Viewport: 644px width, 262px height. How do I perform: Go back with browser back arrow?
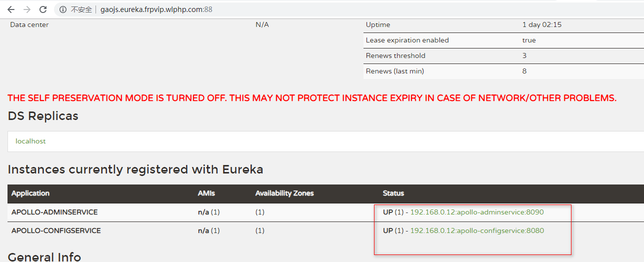pyautogui.click(x=11, y=9)
